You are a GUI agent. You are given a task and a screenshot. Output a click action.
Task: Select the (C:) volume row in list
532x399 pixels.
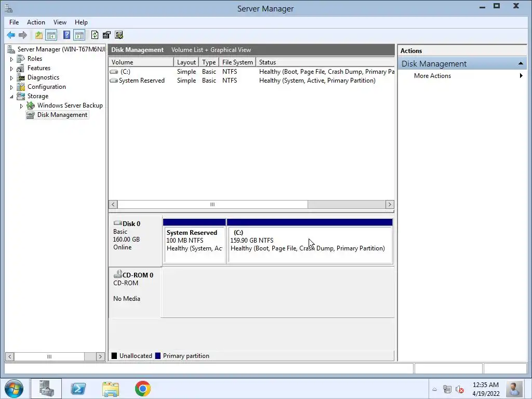[251, 72]
